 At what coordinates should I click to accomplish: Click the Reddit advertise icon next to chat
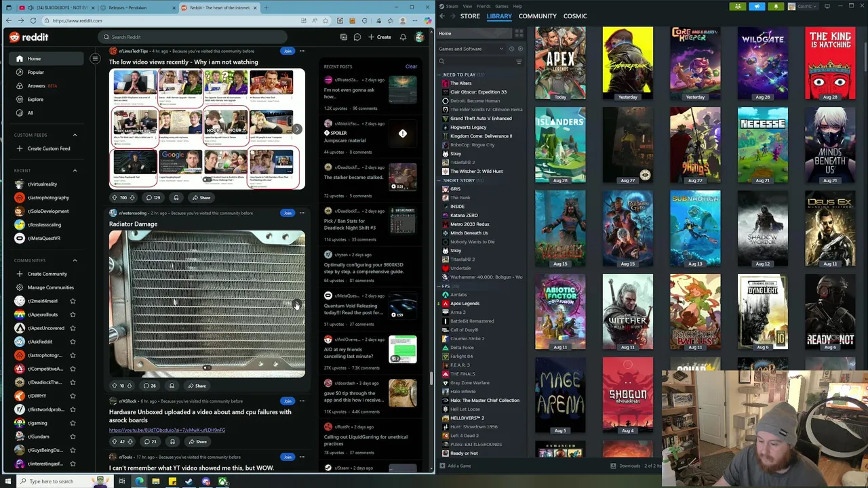[344, 37]
